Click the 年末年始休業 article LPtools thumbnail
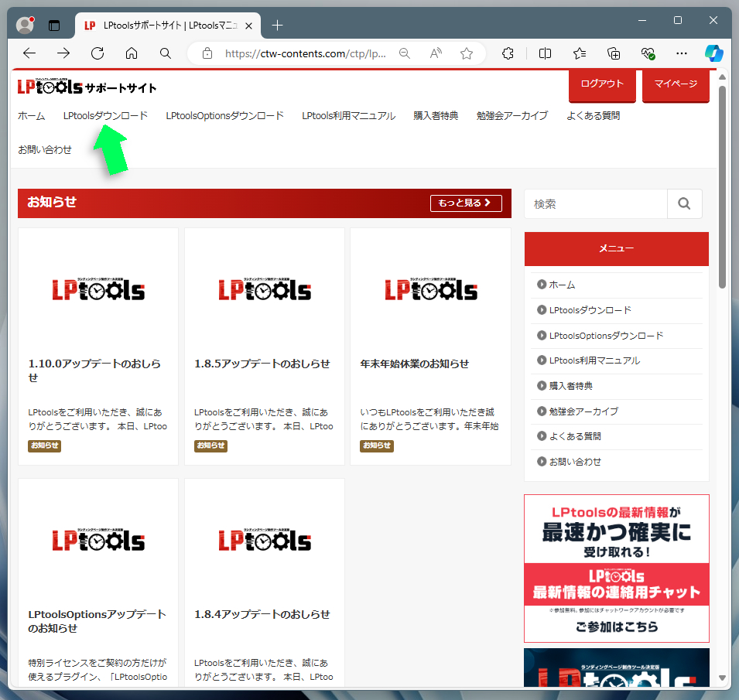This screenshot has height=700, width=739. pos(431,289)
